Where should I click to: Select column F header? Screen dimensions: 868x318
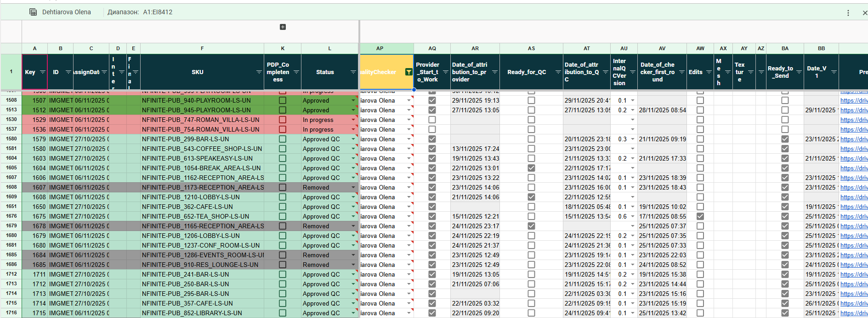202,48
